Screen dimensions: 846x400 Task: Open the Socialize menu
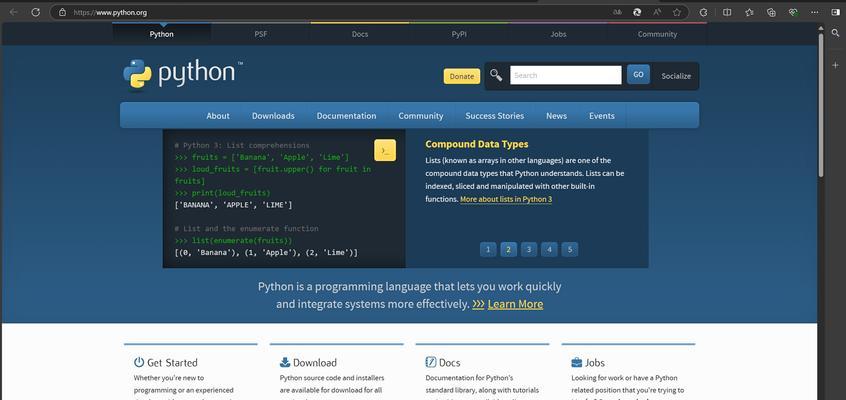coord(676,76)
